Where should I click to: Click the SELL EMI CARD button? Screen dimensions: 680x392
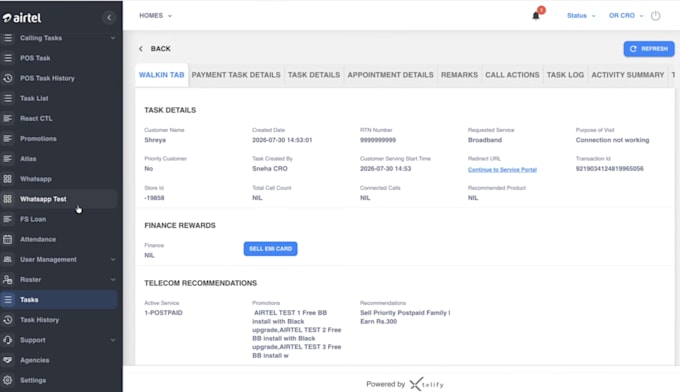(271, 248)
